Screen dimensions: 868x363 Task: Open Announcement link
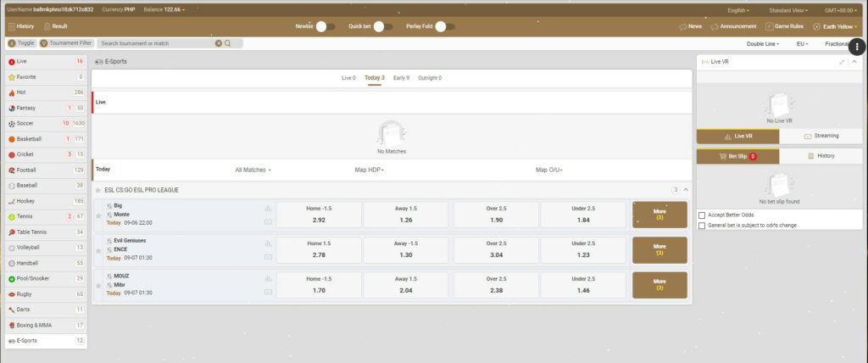click(x=733, y=26)
